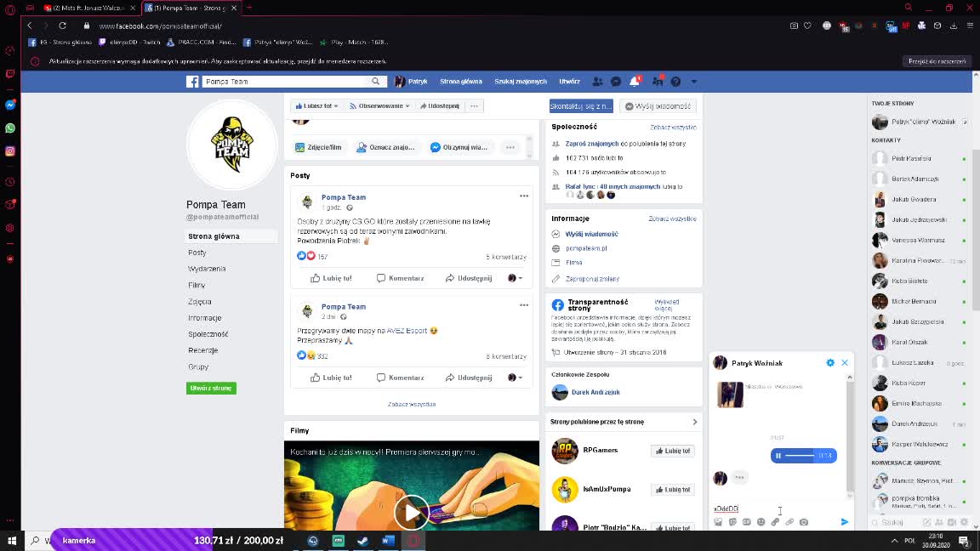Go back with the browser back arrow
Screen dimensions: 980x551
click(x=30, y=26)
